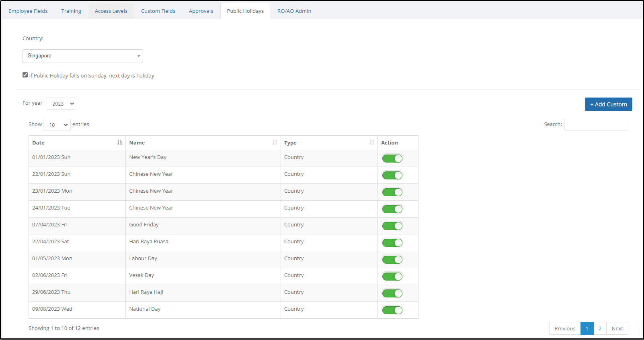Disable the Good Friday holiday switch
The height and width of the screenshot is (340, 644).
click(392, 226)
